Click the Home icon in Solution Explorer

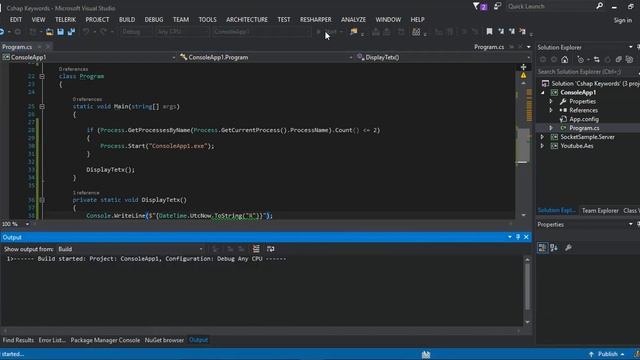click(x=564, y=60)
